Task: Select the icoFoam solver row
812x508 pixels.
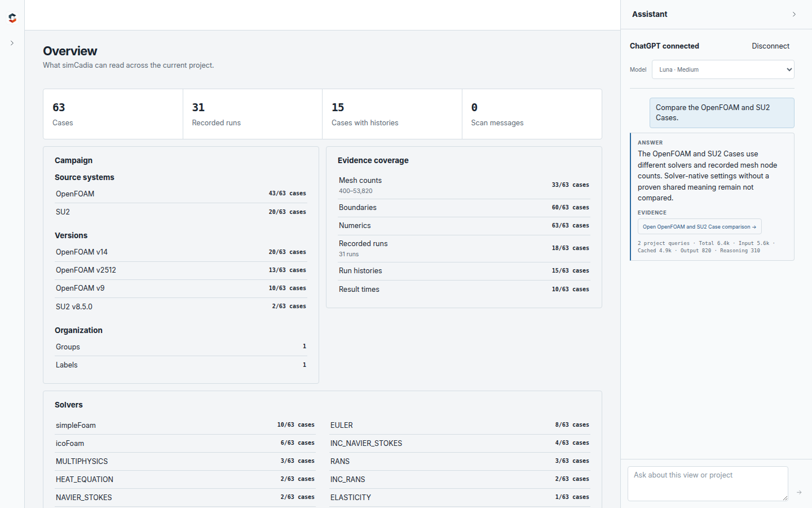Action: pos(185,443)
